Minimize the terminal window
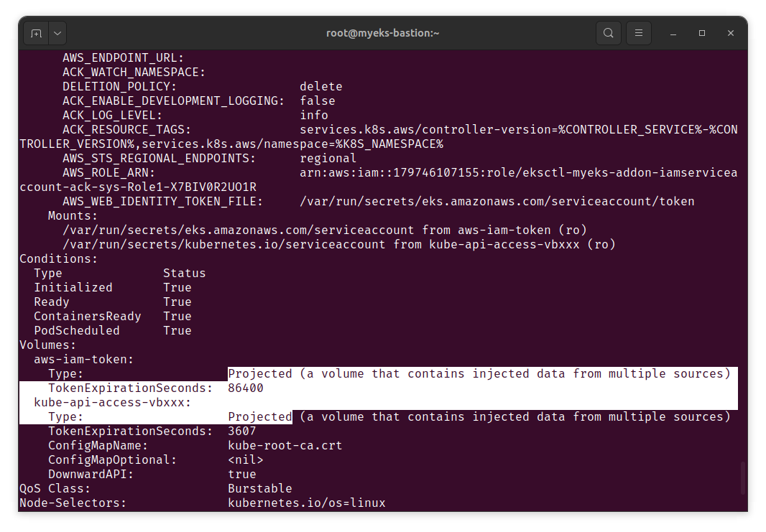The width and height of the screenshot is (766, 532). coord(673,33)
